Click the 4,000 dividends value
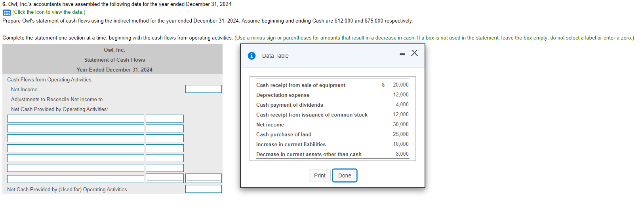Screen dimensions: 644x215 tap(402, 104)
